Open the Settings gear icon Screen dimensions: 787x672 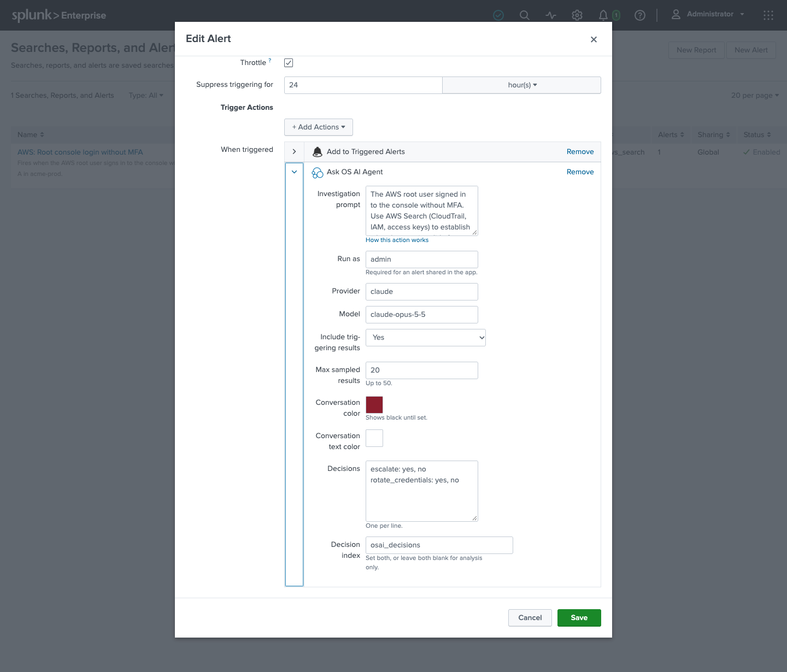tap(577, 15)
